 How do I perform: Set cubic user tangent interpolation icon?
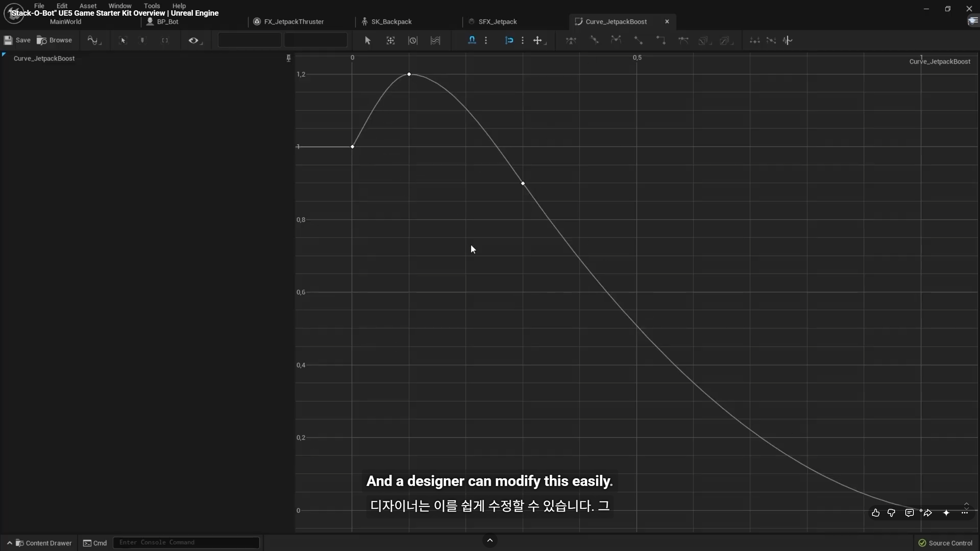click(594, 40)
